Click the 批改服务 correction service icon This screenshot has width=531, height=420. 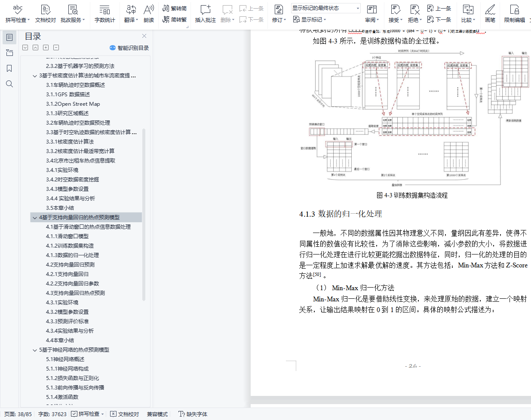click(x=73, y=10)
